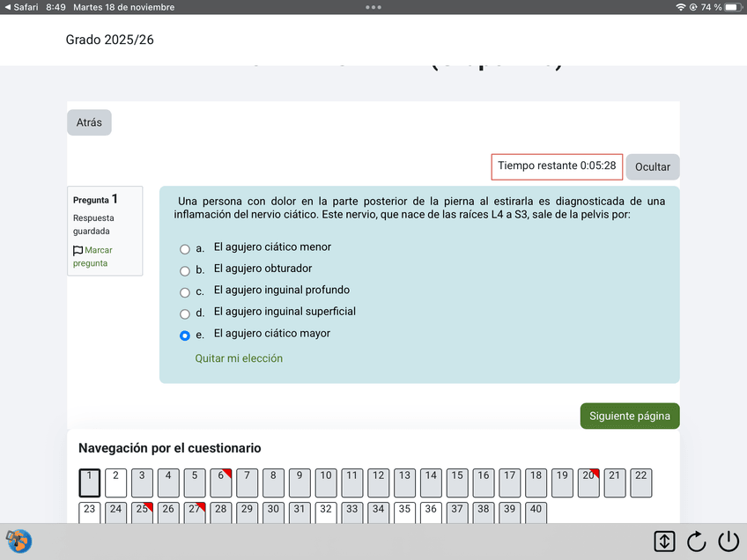747x560 pixels.
Task: Tap the Wi-Fi status icon
Action: click(680, 7)
